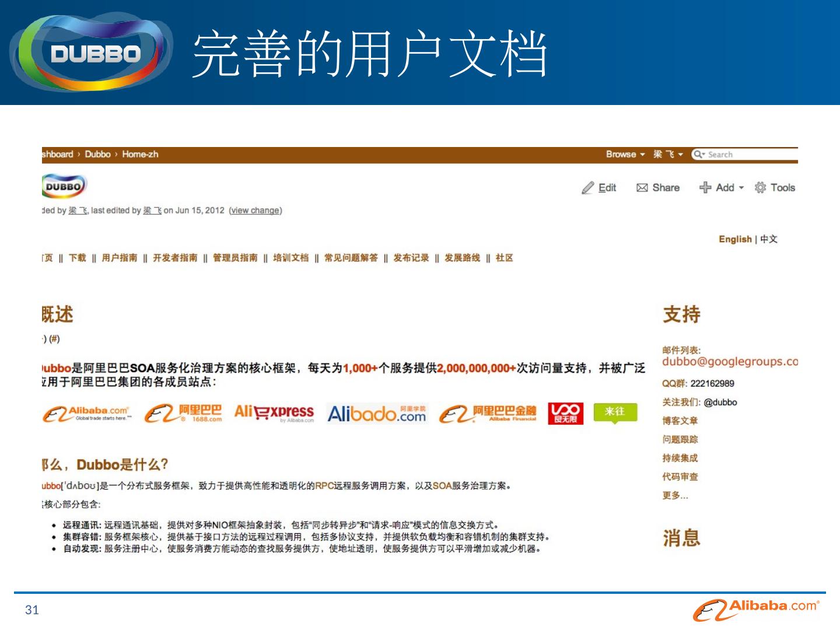Open the 开发者指南 navigation item
The height and width of the screenshot is (630, 840).
click(x=175, y=258)
